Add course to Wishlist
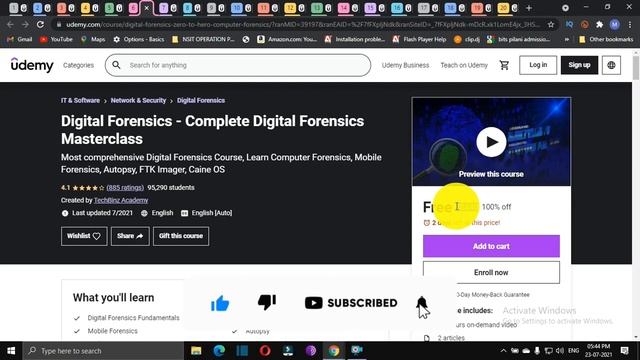 pyautogui.click(x=84, y=236)
